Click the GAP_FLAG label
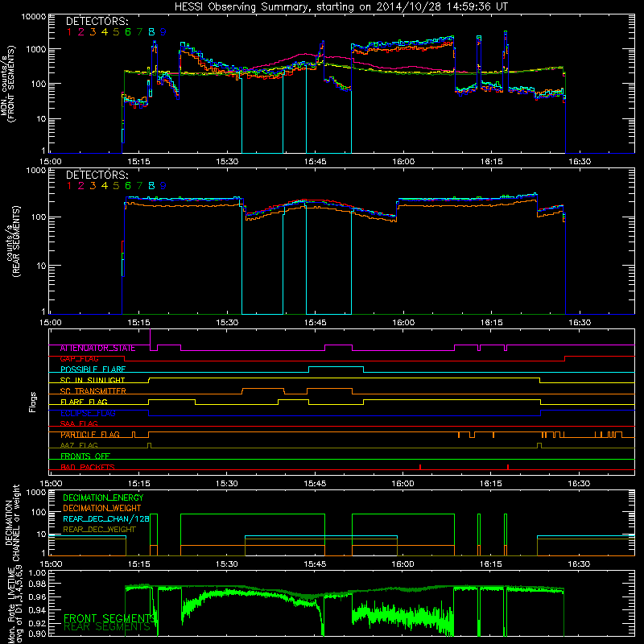 point(79,358)
